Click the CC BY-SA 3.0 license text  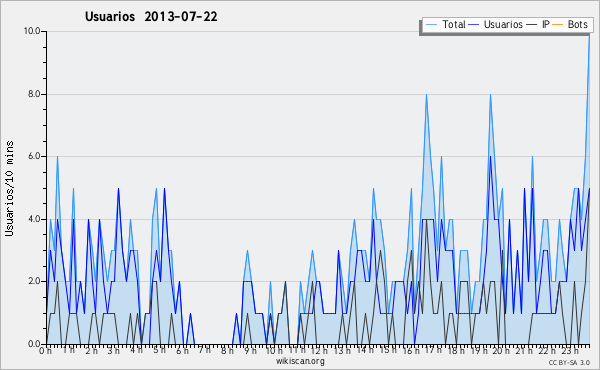click(x=569, y=362)
